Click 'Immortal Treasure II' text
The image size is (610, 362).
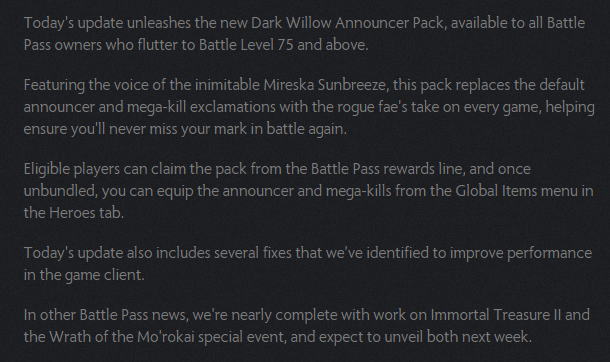(496, 315)
